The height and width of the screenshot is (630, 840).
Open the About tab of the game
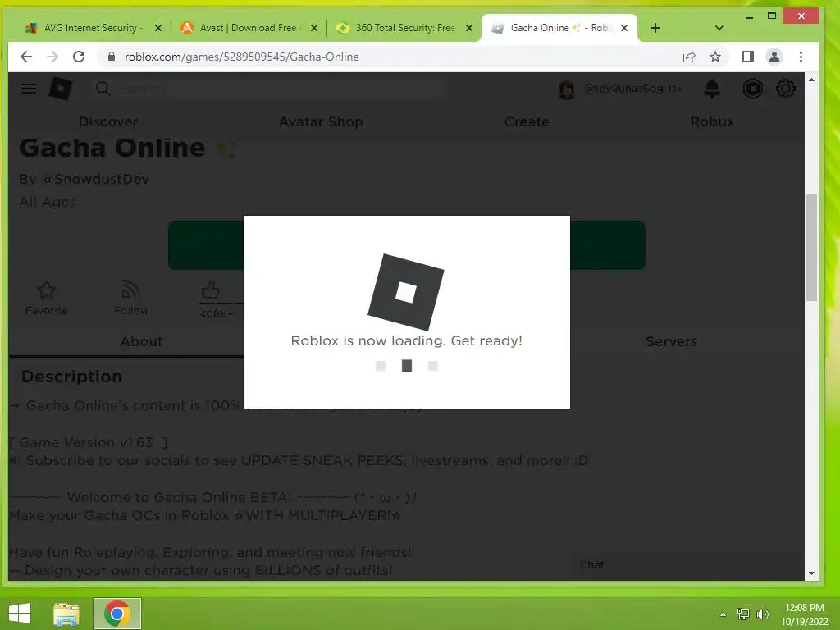point(141,341)
